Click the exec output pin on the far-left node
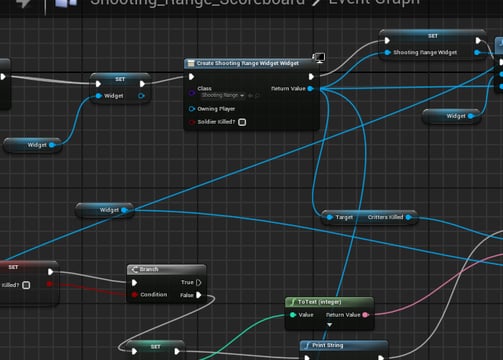This screenshot has height=360, width=503. pyautogui.click(x=3, y=77)
